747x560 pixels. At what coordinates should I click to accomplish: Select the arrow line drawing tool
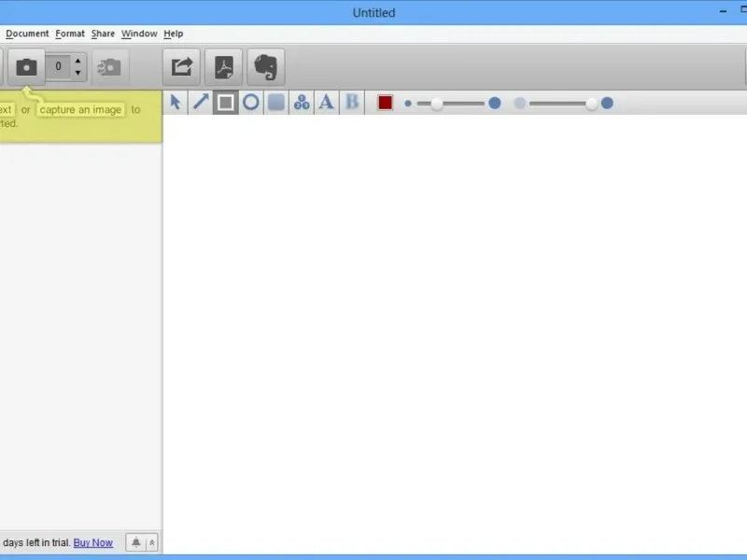(x=201, y=103)
